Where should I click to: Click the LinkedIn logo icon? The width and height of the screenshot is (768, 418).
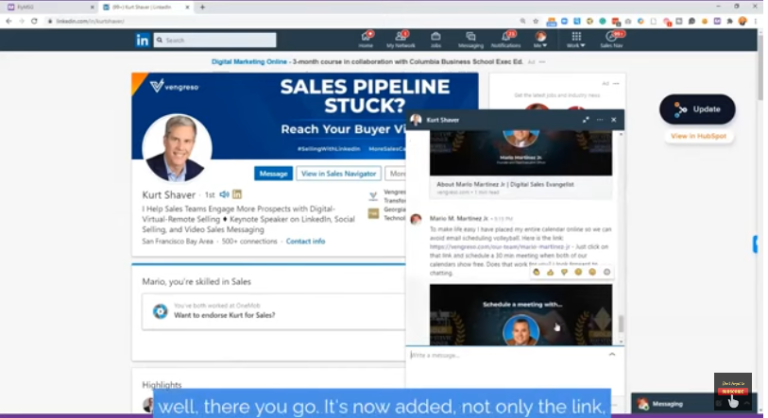pos(142,40)
